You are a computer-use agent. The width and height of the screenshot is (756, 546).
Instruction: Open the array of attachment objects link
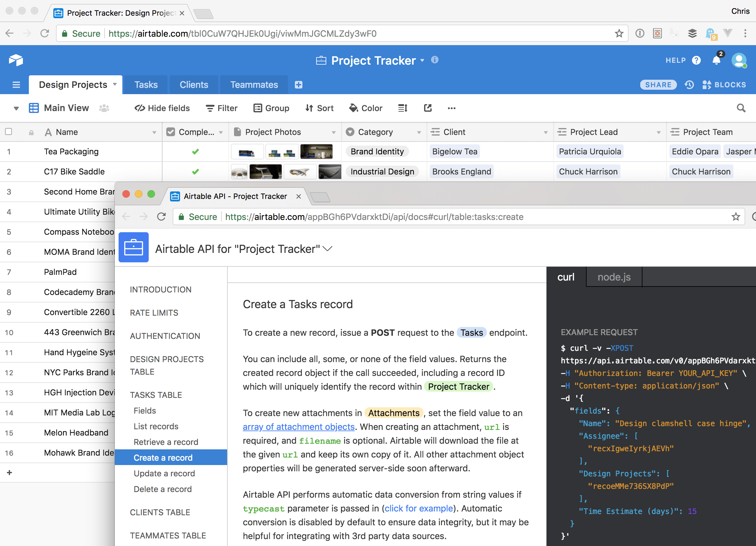tap(299, 426)
